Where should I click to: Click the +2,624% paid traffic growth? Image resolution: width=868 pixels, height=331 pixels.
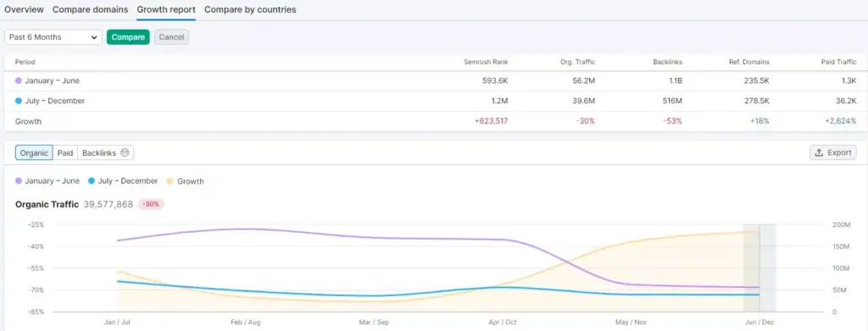(x=842, y=121)
